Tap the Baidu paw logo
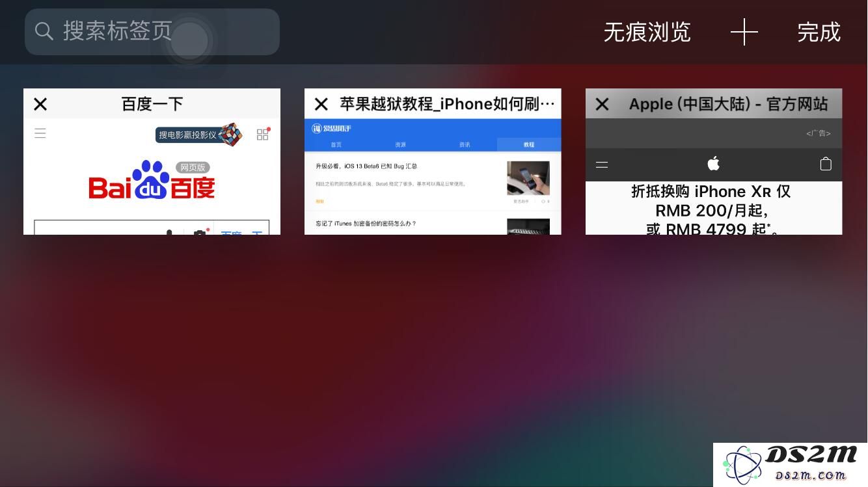Image resolution: width=868 pixels, height=487 pixels. click(151, 179)
